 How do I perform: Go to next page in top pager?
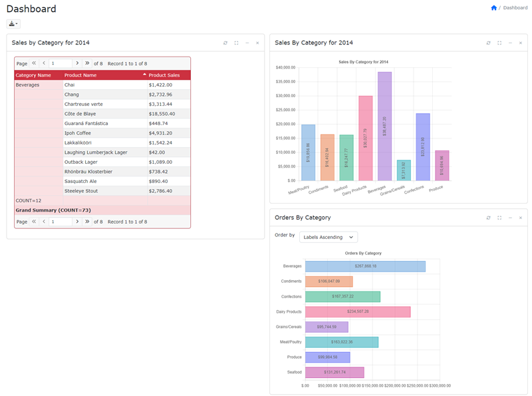(77, 63)
